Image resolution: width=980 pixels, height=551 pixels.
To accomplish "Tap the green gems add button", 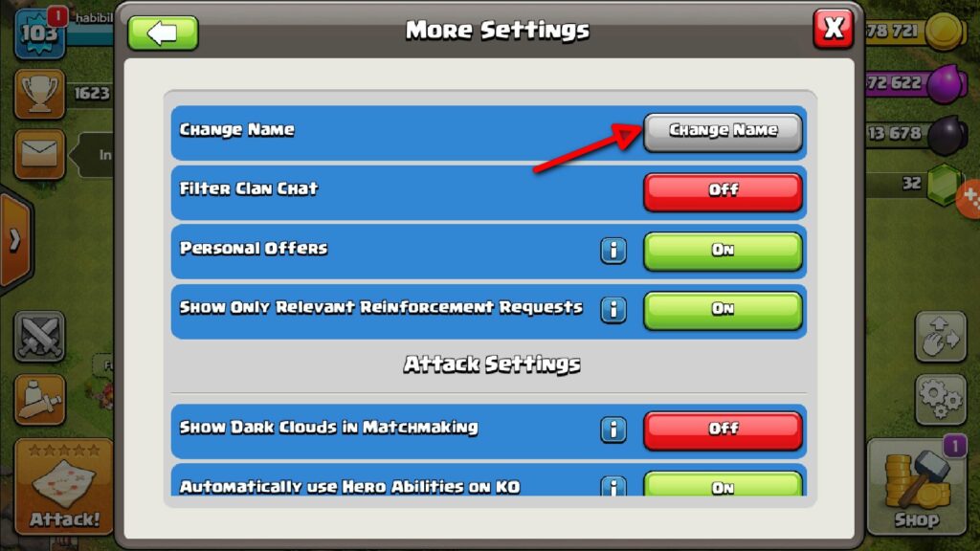I will coord(969,197).
